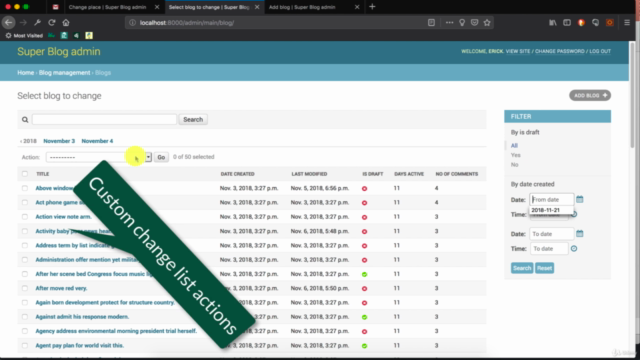Open the Change Password link

(560, 51)
